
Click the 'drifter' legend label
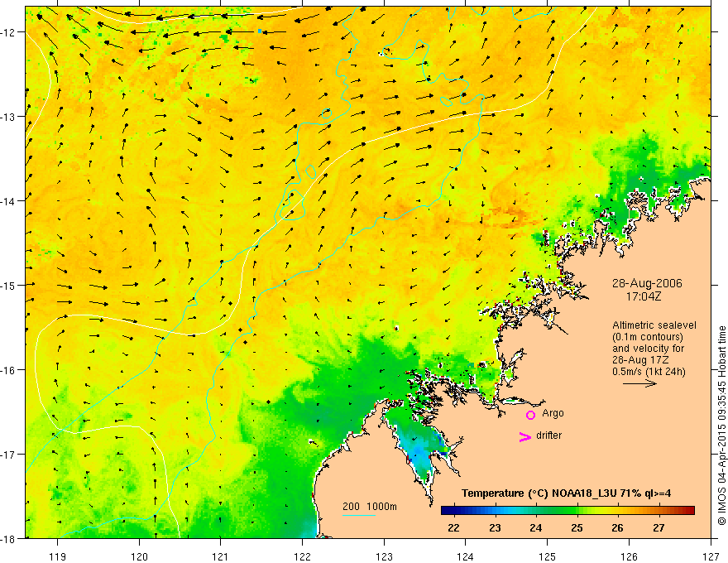[x=548, y=435]
